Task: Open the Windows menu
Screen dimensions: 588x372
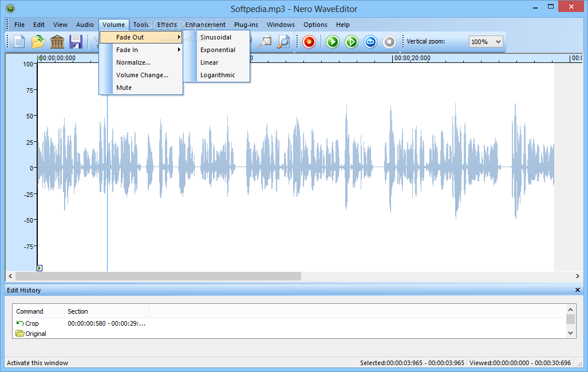Action: (281, 25)
